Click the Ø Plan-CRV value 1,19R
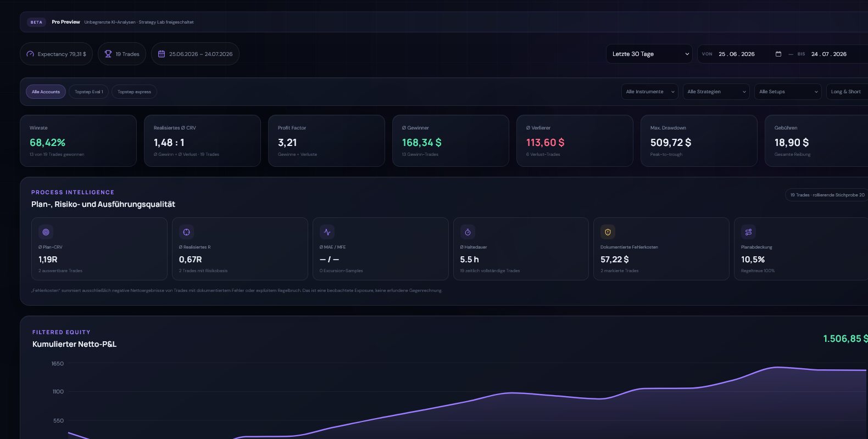868x439 pixels. point(48,260)
